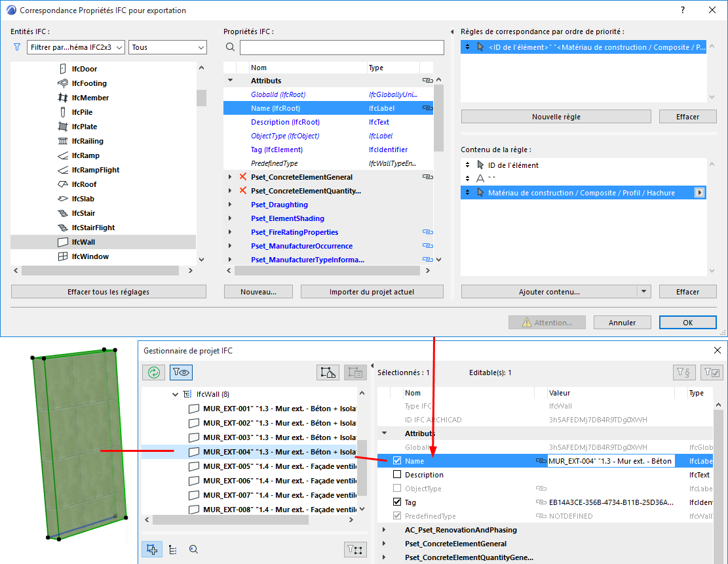Click 'Effacer' next to Nouvelle règle
Image resolution: width=728 pixels, height=564 pixels.
click(x=687, y=117)
